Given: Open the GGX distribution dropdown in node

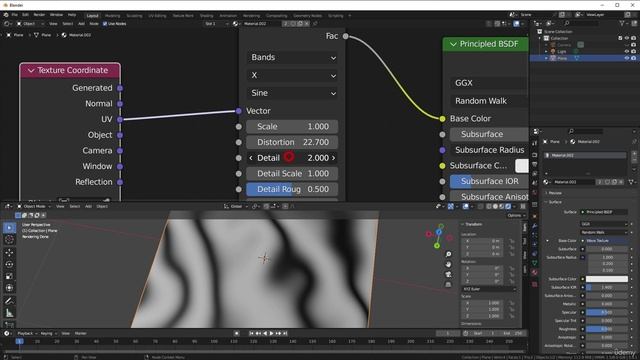Looking at the screenshot, I should click(x=489, y=83).
